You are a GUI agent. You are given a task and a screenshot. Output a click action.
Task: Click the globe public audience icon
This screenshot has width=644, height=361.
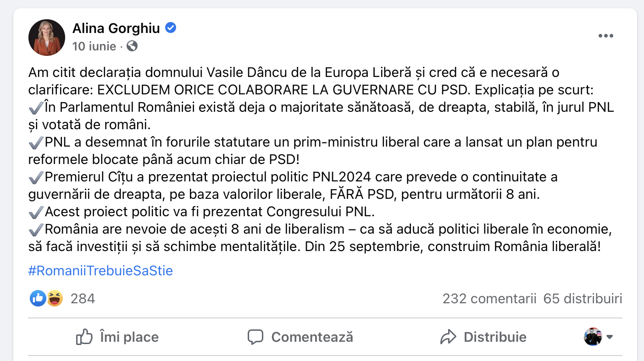(132, 46)
